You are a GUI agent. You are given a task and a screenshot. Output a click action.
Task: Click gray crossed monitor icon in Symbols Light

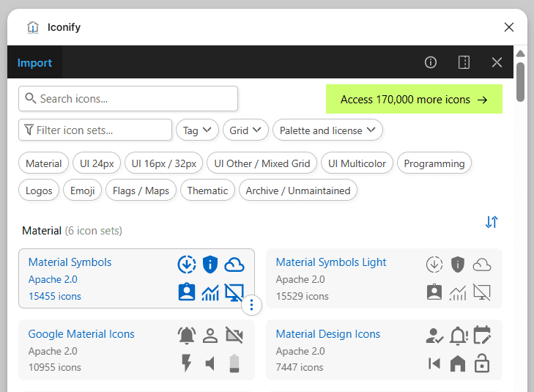pos(482,292)
